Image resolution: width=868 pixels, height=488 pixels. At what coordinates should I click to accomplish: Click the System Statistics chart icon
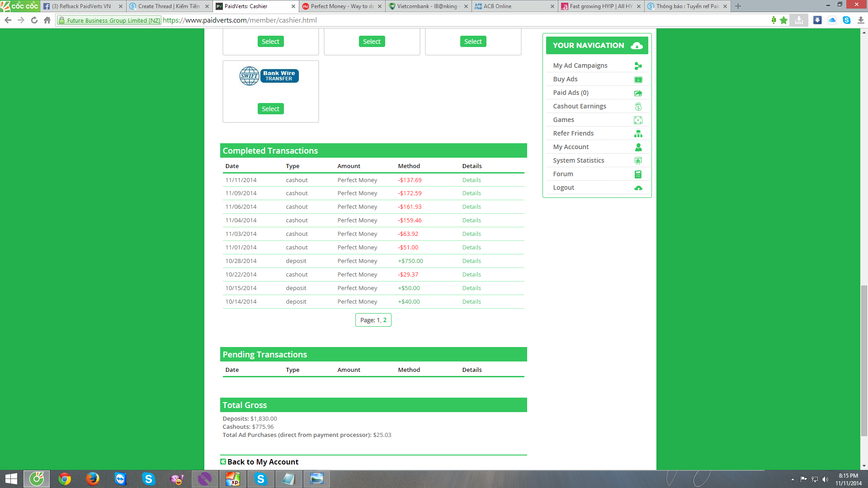coord(638,161)
